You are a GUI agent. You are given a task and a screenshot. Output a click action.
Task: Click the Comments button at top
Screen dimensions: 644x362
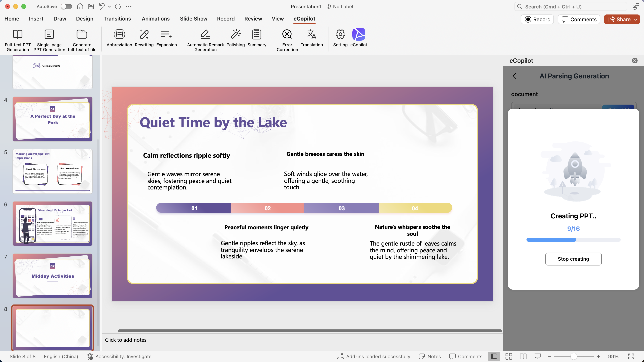tap(579, 20)
